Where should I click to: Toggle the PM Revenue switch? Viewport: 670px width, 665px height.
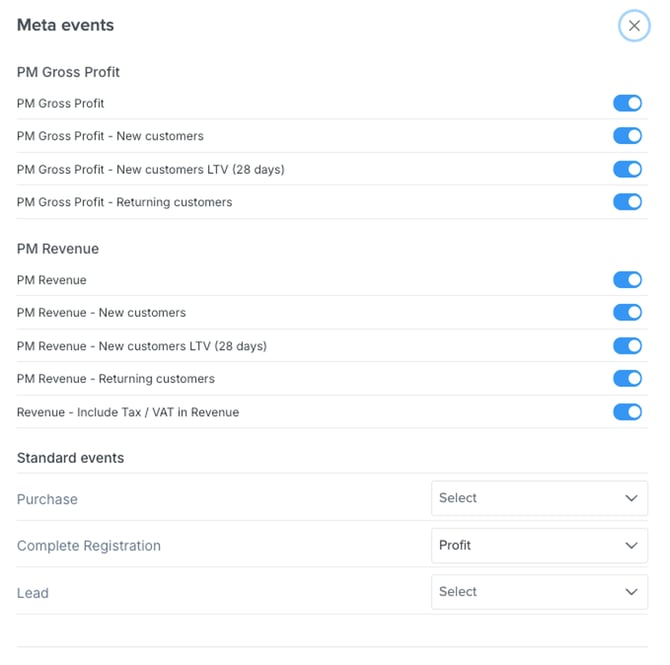627,280
